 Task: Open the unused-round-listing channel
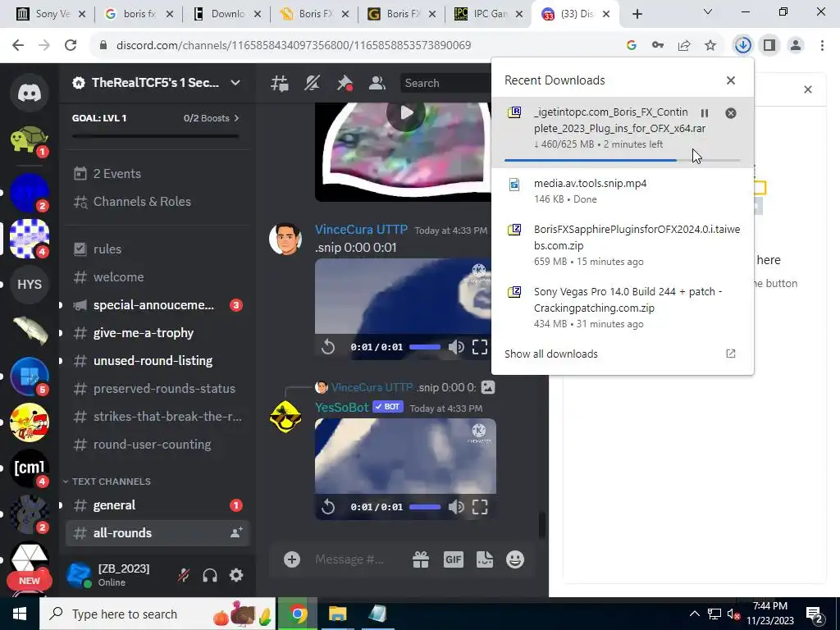[x=157, y=361]
